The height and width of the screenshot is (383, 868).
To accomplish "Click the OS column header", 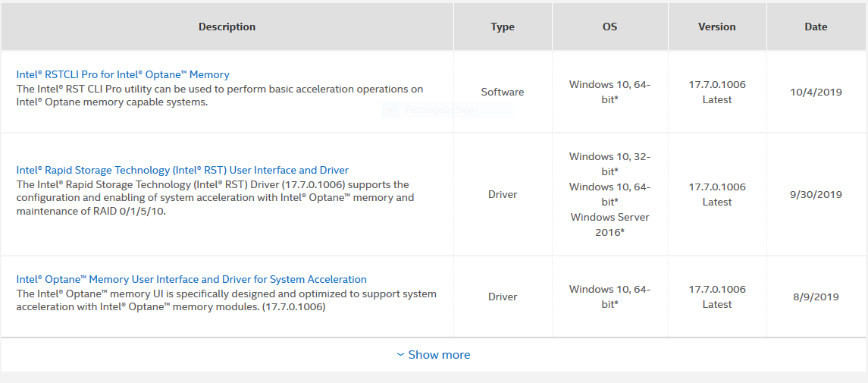I will pos(610,27).
